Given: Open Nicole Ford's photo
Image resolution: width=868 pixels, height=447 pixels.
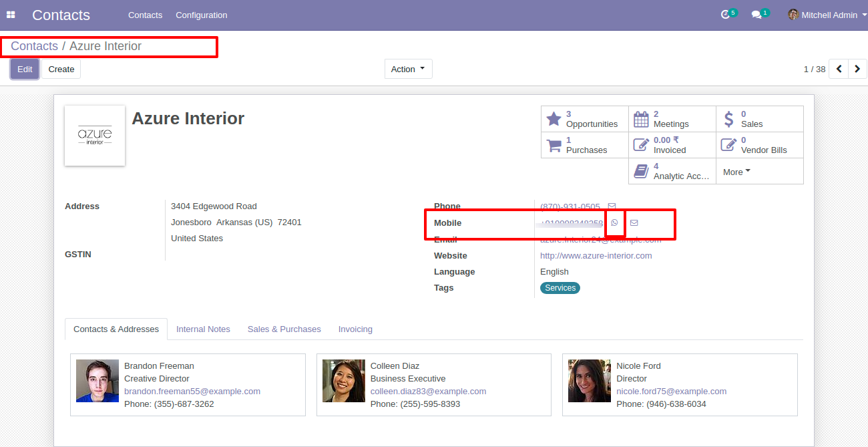Looking at the screenshot, I should tap(590, 381).
